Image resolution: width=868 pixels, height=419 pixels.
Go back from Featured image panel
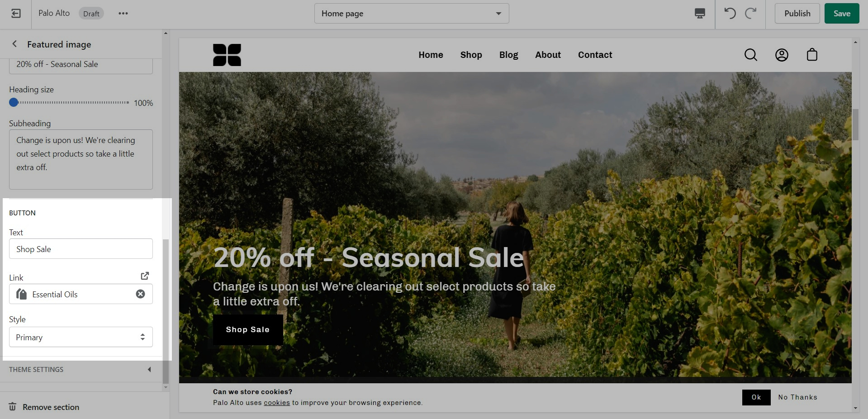14,44
